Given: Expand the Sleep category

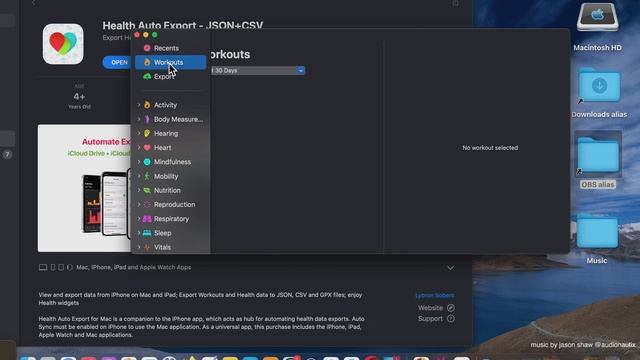Looking at the screenshot, I should point(139,233).
